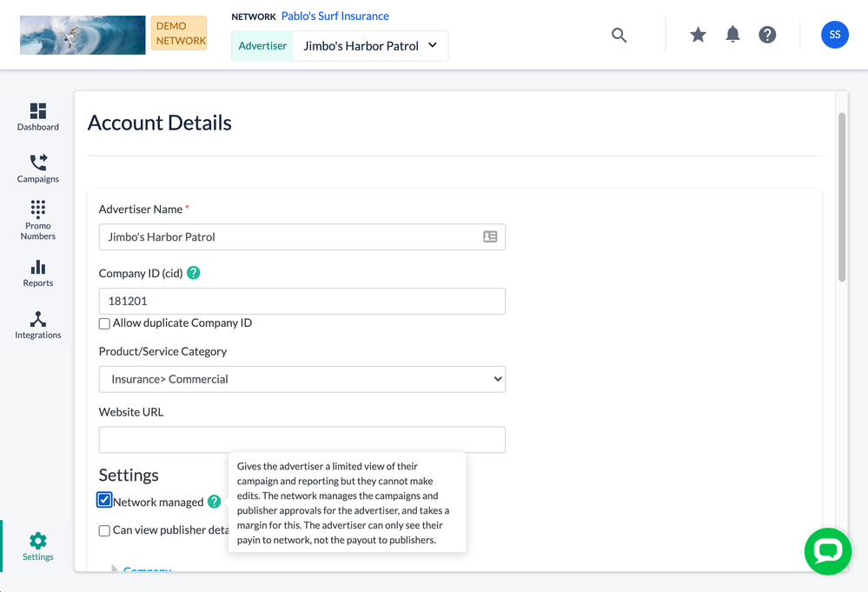This screenshot has height=592, width=868.
Task: Click the surf wave logo image
Action: (x=83, y=35)
